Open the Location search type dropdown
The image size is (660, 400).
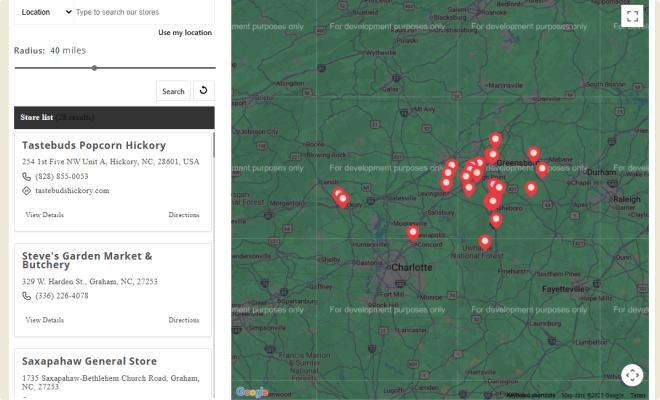pyautogui.click(x=45, y=12)
